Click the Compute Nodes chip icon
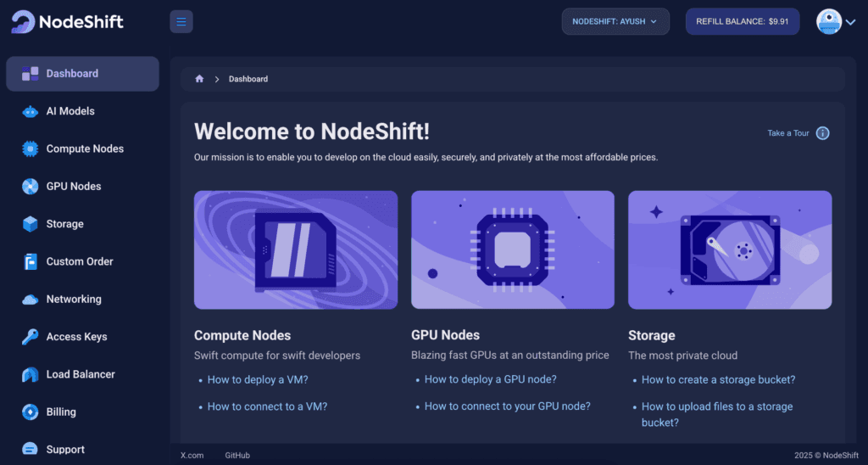This screenshot has width=868, height=465. [x=31, y=149]
